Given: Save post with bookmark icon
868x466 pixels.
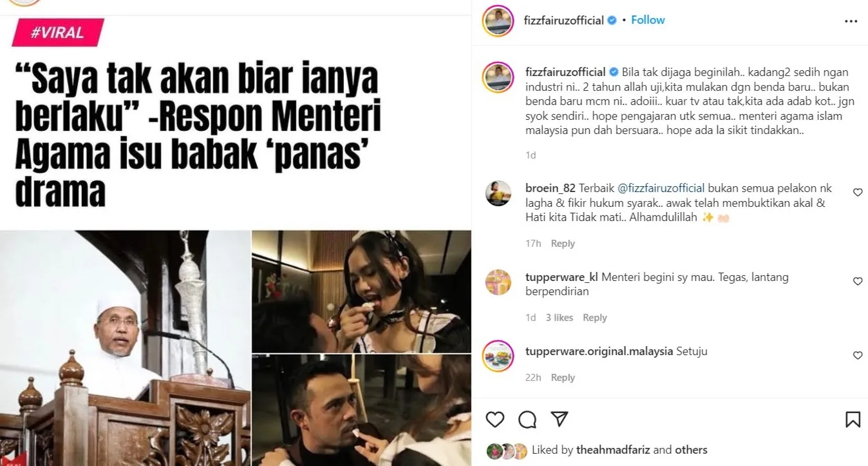Looking at the screenshot, I should click(x=853, y=420).
